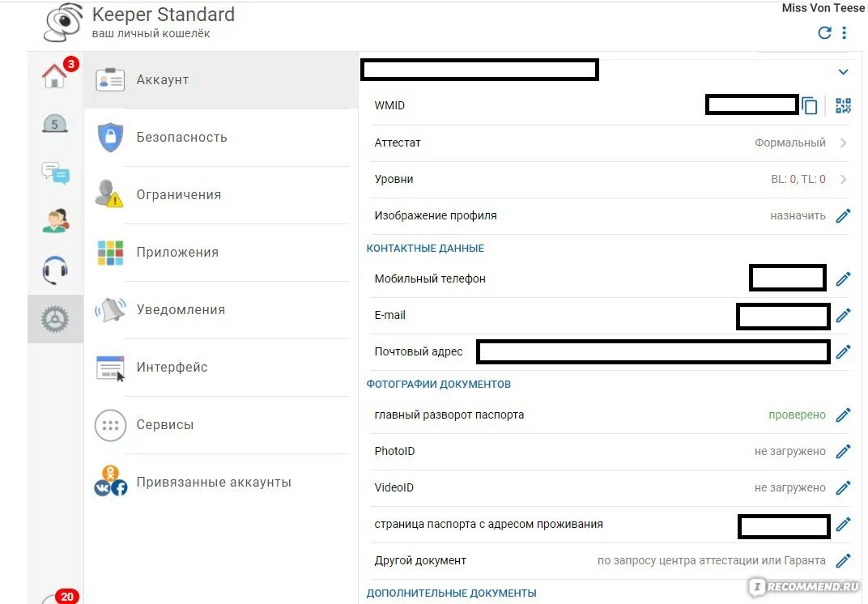Copy WMID using the copy icon

(810, 105)
